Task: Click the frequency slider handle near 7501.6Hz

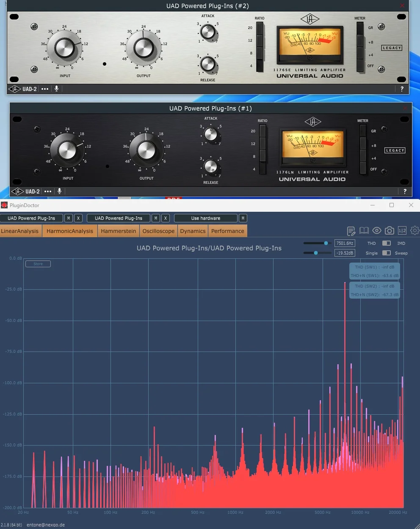Action: pos(326,243)
